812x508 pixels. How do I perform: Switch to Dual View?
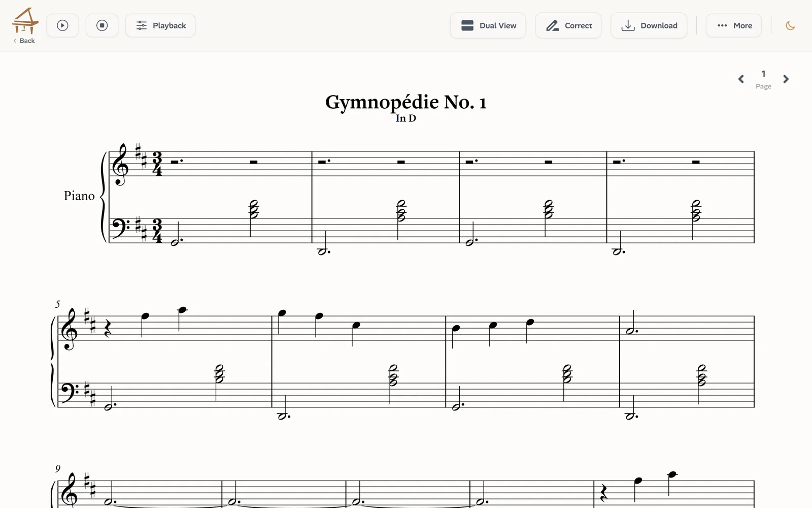[488, 25]
